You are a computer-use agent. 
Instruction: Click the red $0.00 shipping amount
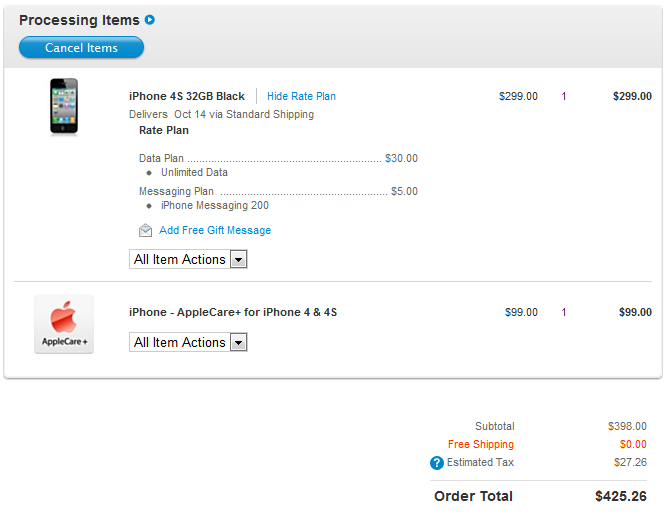click(633, 444)
